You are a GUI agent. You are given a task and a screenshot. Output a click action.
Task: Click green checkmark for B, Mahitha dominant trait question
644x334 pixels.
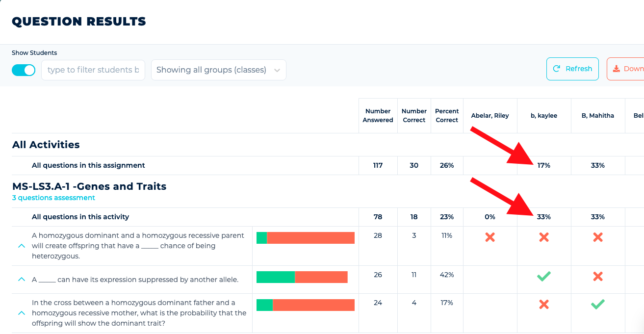[x=597, y=305]
